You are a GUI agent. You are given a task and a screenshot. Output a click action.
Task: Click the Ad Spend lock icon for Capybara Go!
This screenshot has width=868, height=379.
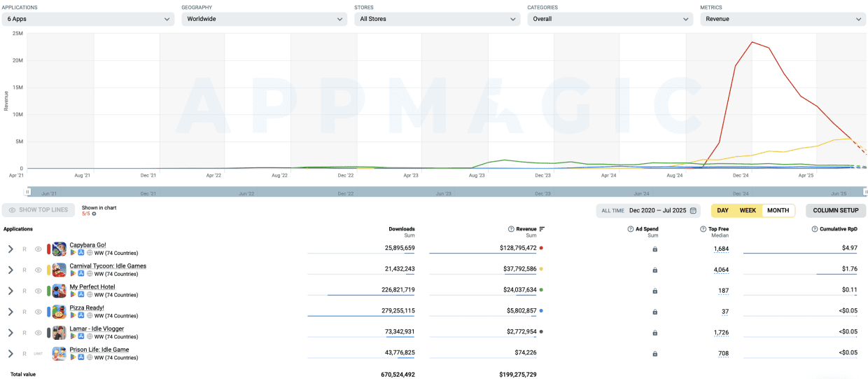click(x=654, y=249)
